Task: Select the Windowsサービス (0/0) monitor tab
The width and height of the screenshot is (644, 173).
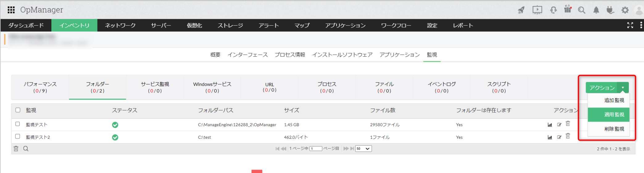Action: [x=212, y=87]
